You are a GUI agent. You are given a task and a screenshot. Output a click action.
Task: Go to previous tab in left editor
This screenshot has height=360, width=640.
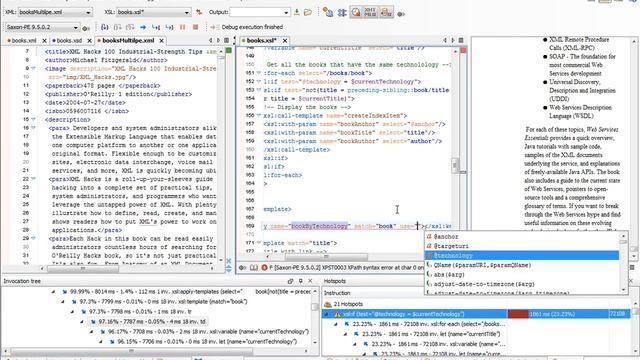point(211,40)
